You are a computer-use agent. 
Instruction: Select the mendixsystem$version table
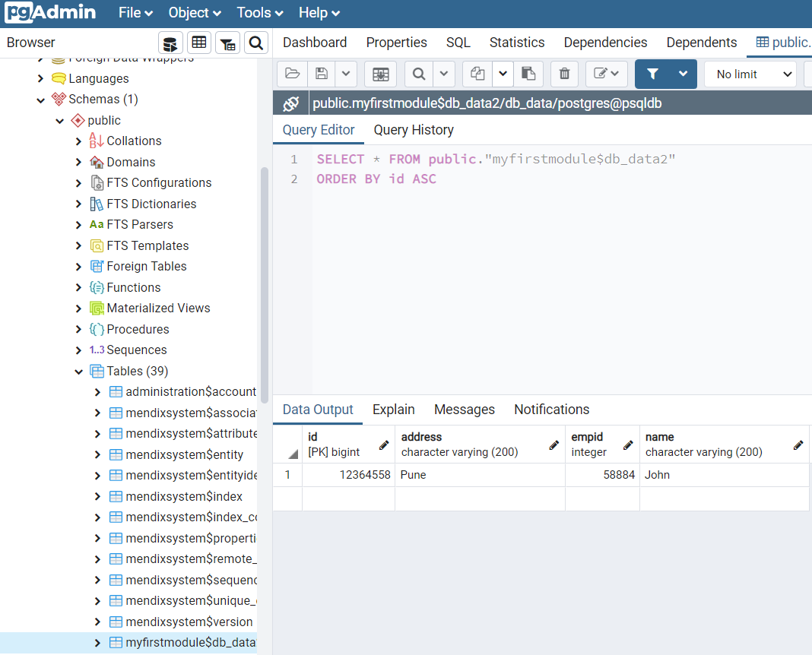[189, 622]
